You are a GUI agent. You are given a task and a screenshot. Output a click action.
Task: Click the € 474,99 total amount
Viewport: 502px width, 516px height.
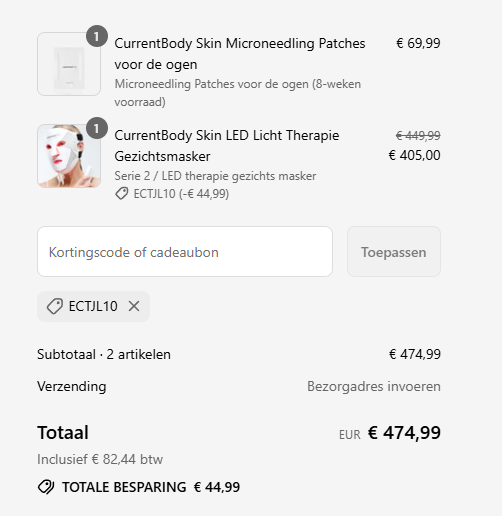404,433
